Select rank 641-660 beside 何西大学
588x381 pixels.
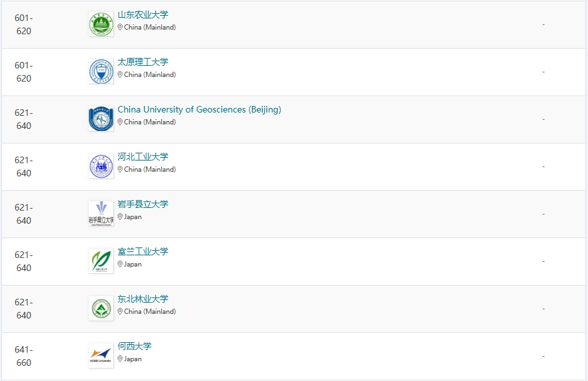point(24,356)
